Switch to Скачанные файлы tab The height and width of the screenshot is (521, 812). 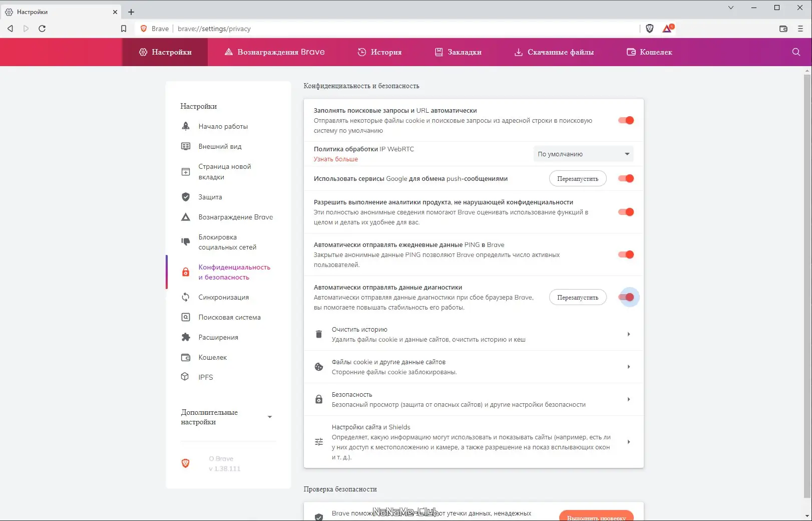tap(554, 52)
